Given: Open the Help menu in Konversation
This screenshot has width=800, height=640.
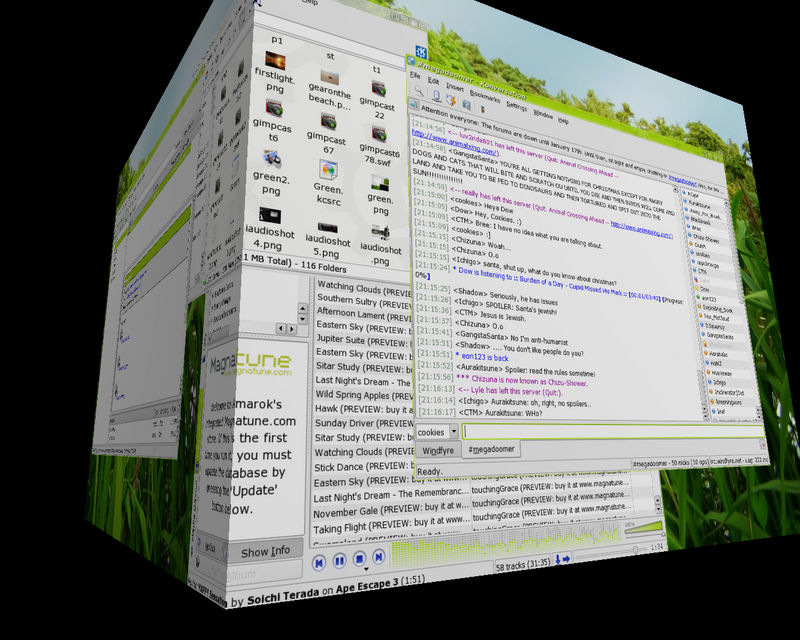Looking at the screenshot, I should [563, 120].
